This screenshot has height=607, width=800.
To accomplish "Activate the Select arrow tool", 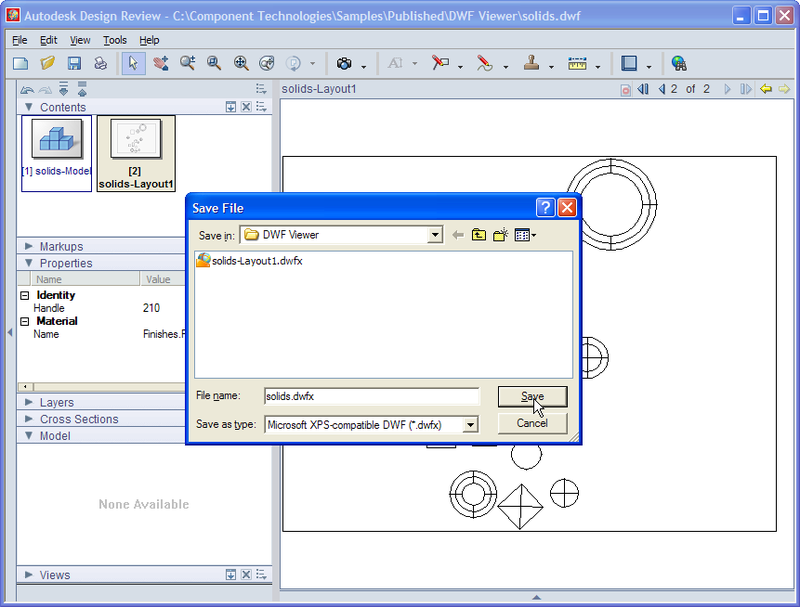I will click(x=133, y=63).
